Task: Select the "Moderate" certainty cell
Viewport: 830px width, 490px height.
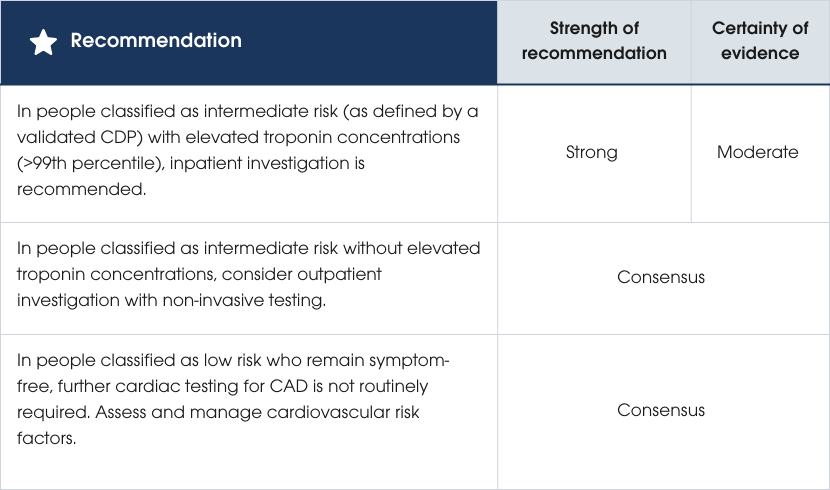Action: tap(758, 153)
